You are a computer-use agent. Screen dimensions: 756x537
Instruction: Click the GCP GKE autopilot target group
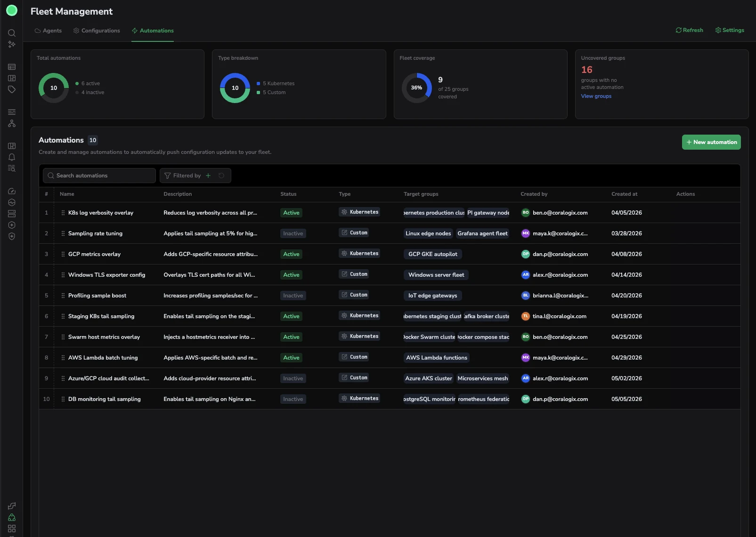click(x=433, y=254)
